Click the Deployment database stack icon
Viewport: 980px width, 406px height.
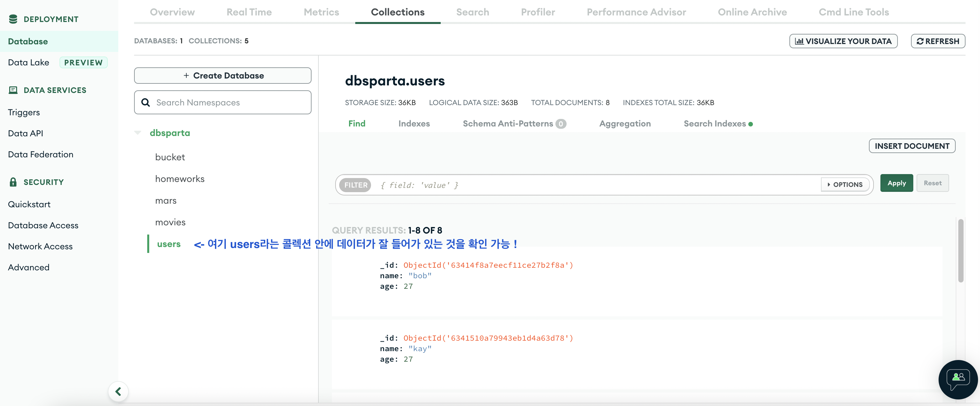pos(13,19)
